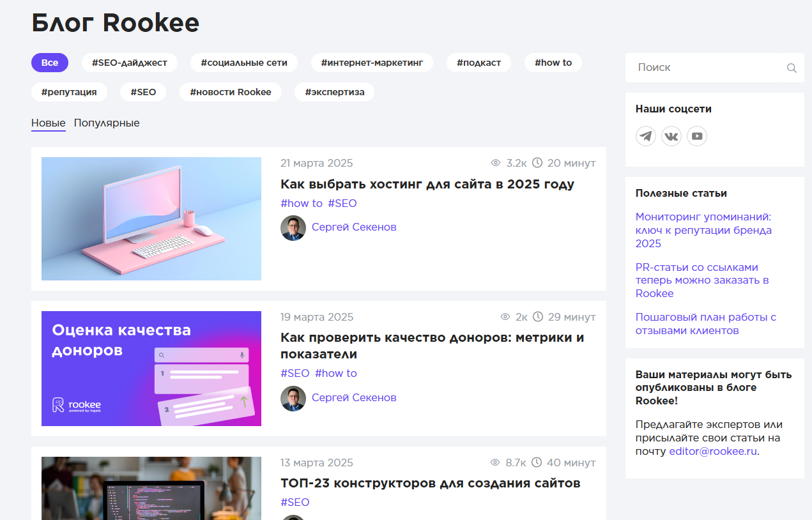This screenshot has height=520, width=812.
Task: Open the Оценка качества доноров thumbnail
Action: tap(151, 369)
